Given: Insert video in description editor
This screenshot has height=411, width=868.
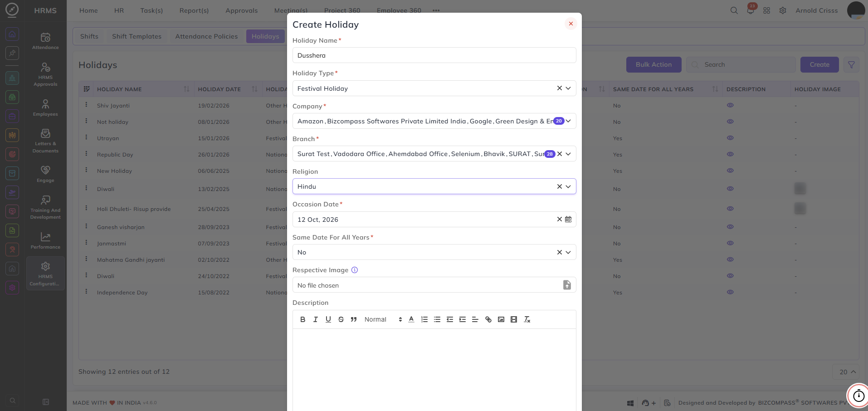Looking at the screenshot, I should 514,319.
